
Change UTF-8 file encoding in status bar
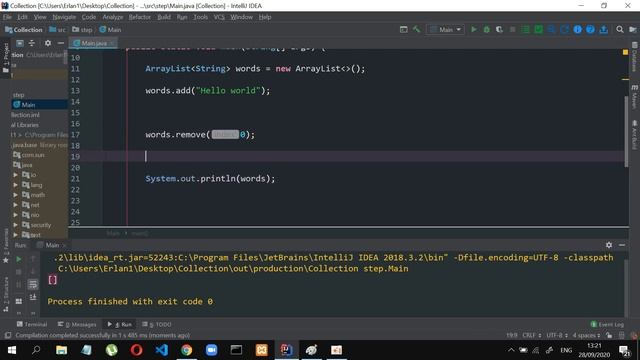[557, 335]
